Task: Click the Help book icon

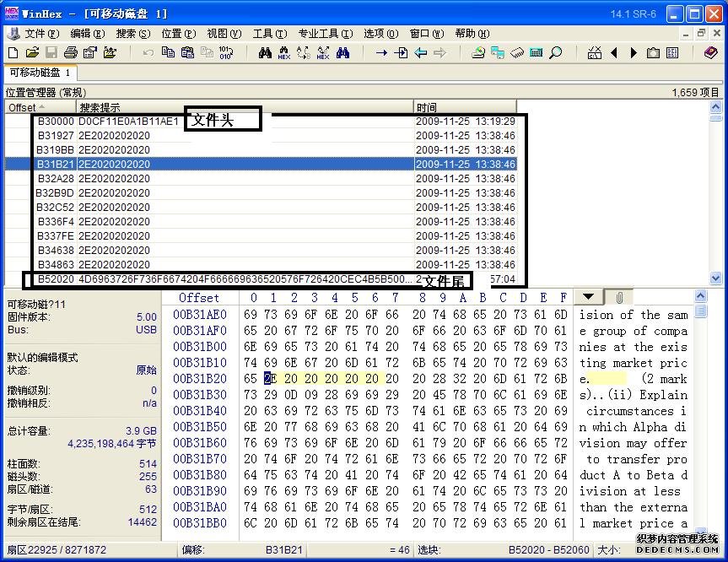Action: [x=710, y=52]
